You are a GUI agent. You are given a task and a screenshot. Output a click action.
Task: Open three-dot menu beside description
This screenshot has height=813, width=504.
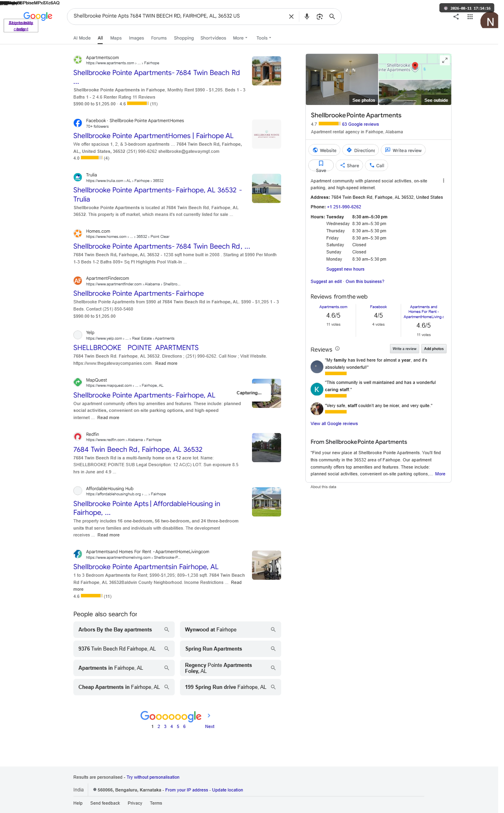[443, 181]
